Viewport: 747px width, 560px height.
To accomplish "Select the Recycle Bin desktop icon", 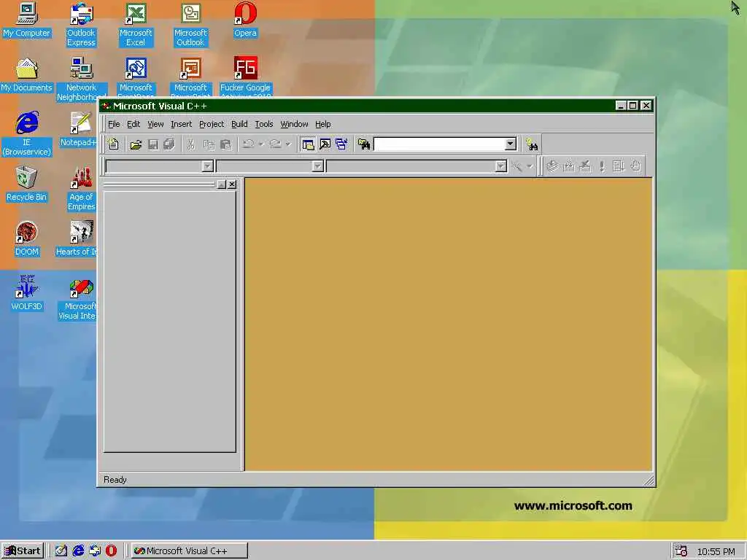I will (27, 184).
